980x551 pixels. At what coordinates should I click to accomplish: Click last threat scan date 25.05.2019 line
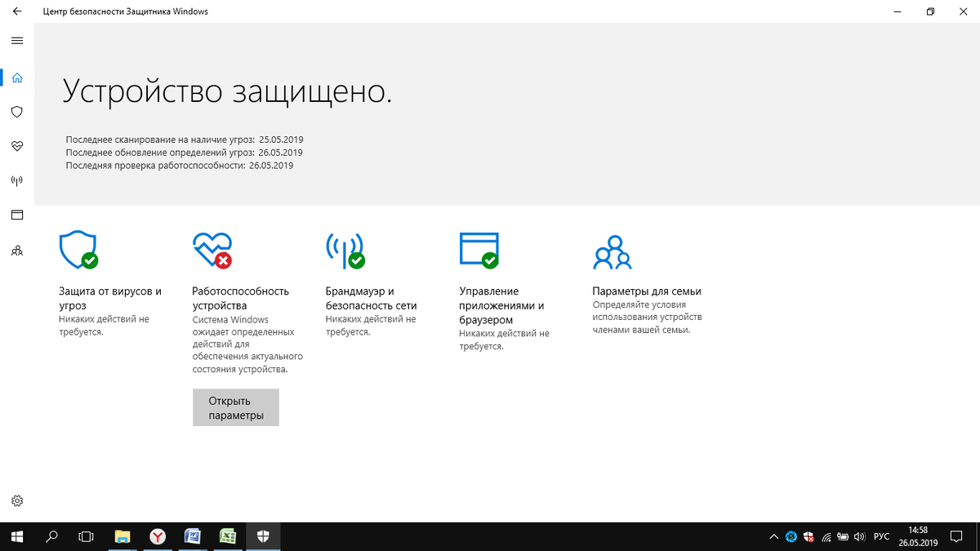click(x=185, y=140)
